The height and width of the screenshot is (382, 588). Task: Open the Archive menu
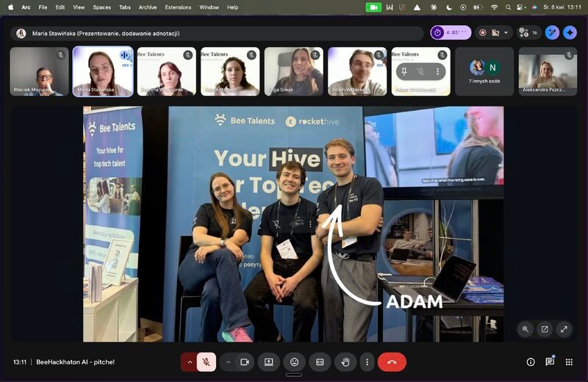[148, 7]
